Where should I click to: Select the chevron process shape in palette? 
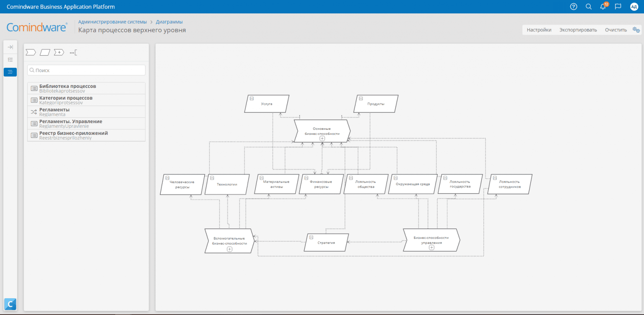coord(31,52)
